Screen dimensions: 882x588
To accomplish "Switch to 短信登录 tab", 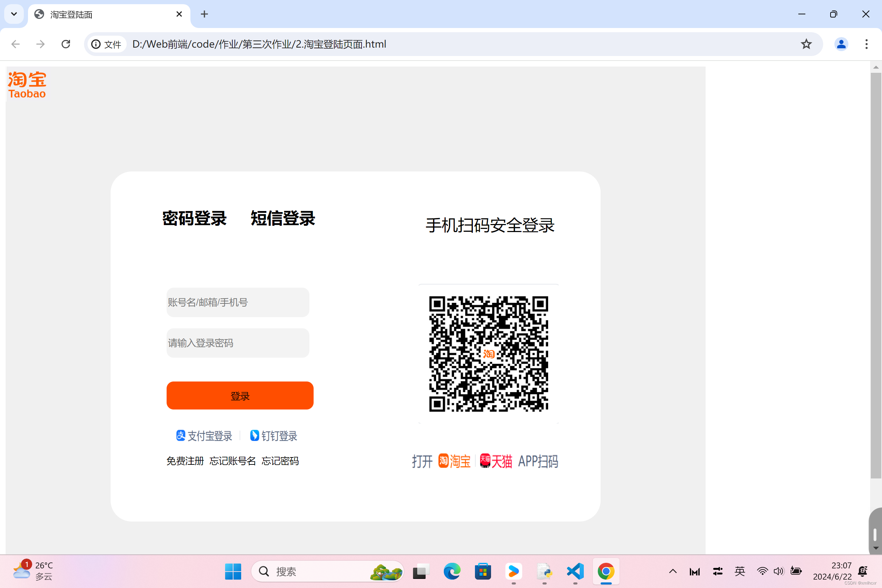I will pos(283,218).
